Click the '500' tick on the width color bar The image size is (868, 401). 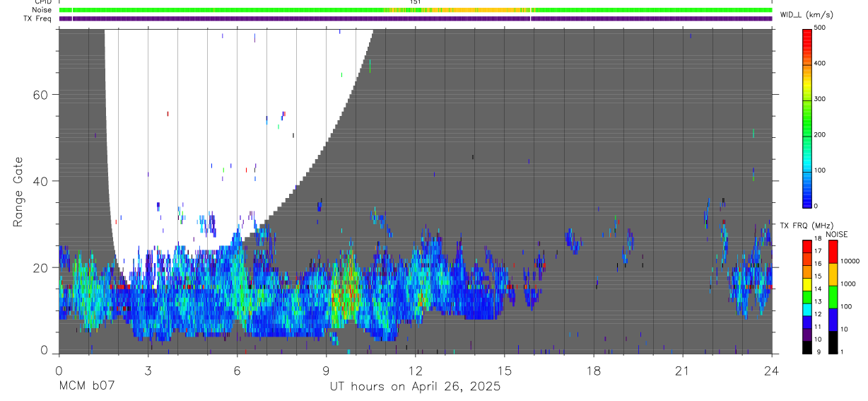click(x=821, y=28)
